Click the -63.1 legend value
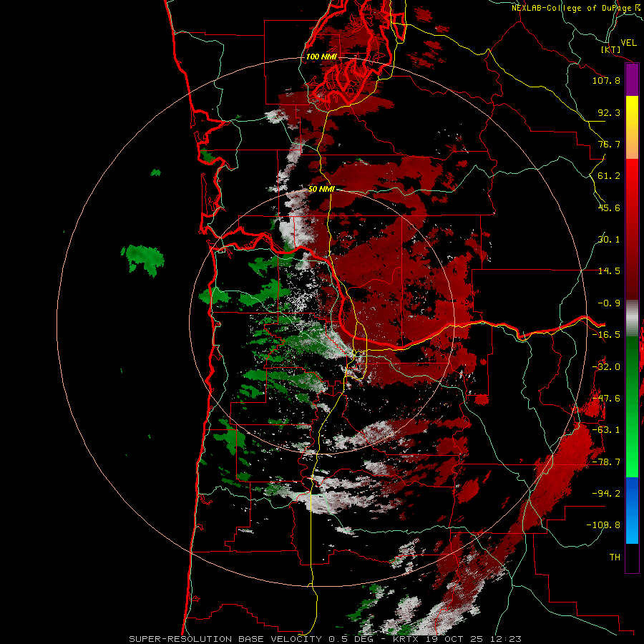 (x=606, y=430)
